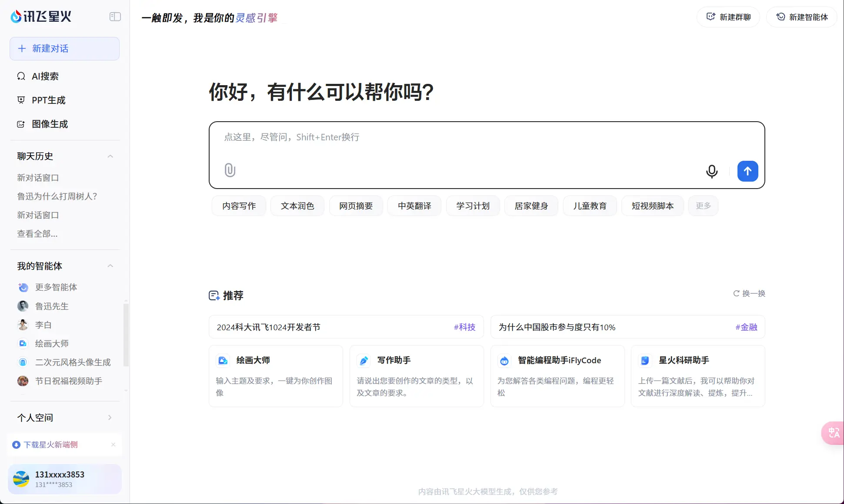The width and height of the screenshot is (844, 504).
Task: Open chat 鲁迅为什么打周树人?
Action: 57,196
